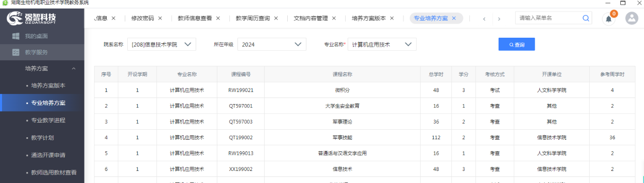Close the 培养方案版本 tab
This screenshot has width=644, height=183.
(392, 18)
